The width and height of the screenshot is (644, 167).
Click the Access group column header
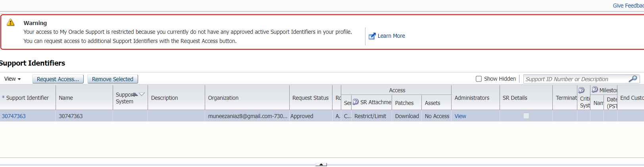396,90
